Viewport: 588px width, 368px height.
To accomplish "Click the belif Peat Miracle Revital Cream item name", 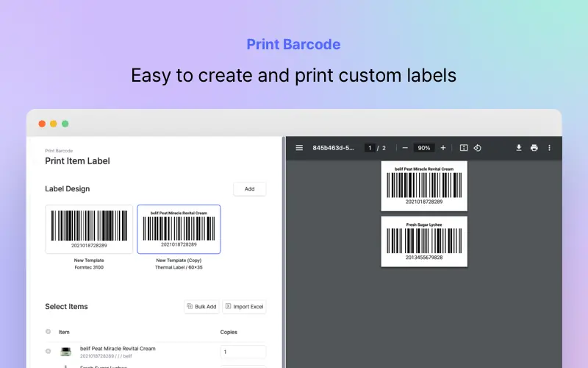I will 118,348.
